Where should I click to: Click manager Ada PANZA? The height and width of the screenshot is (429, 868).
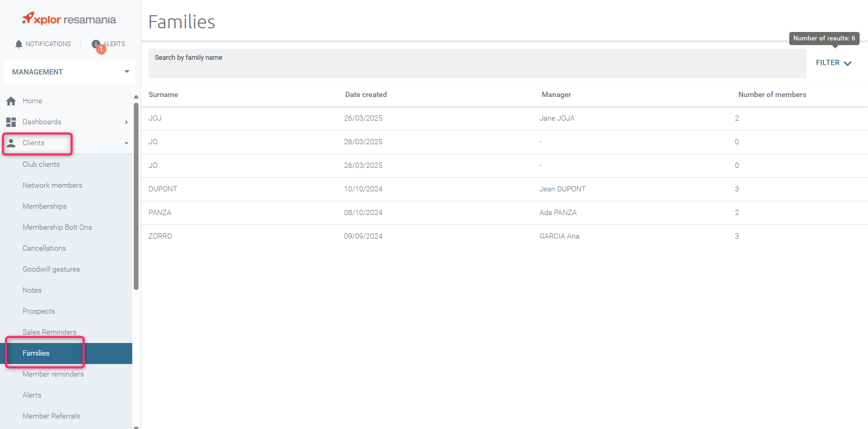[x=558, y=212]
